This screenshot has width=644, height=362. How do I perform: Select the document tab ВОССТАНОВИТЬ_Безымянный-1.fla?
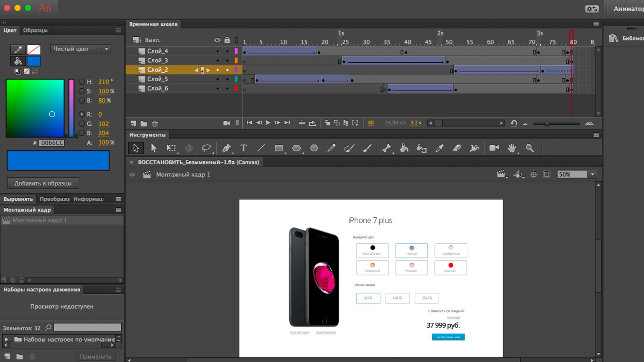pyautogui.click(x=199, y=162)
